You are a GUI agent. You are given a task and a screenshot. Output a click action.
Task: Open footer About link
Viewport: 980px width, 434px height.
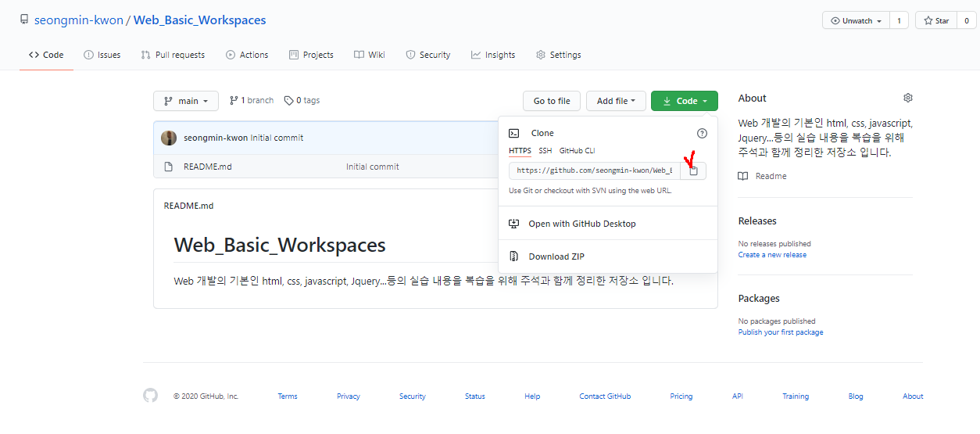[913, 396]
